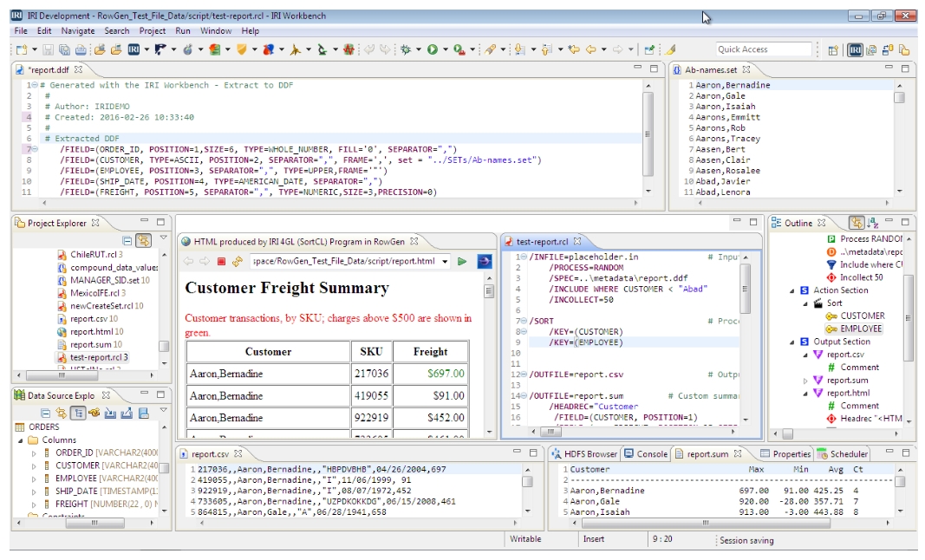Click in the Quick Access field
This screenshot has height=560, width=925.
pos(763,50)
